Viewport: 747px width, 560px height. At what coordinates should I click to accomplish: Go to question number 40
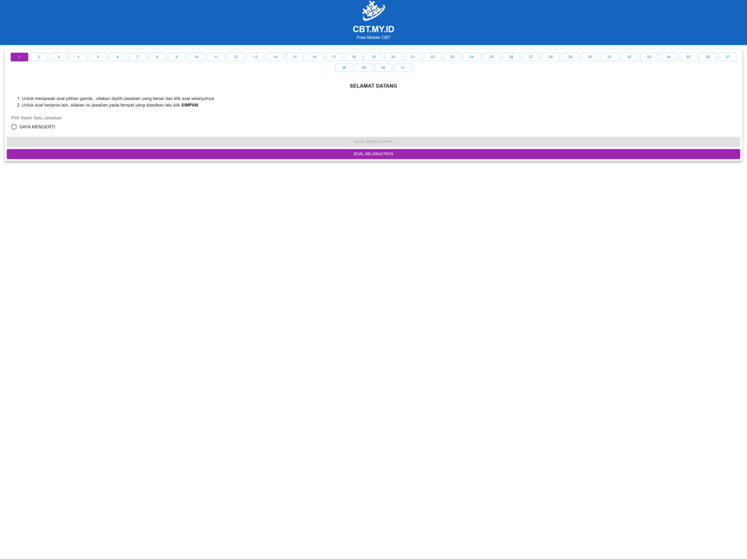click(383, 68)
